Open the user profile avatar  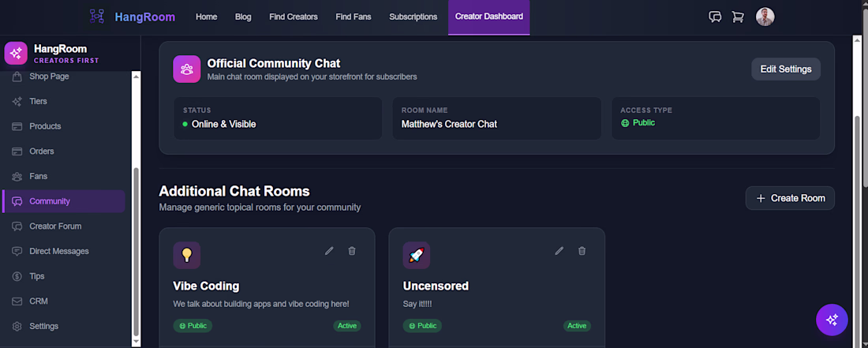(x=765, y=17)
